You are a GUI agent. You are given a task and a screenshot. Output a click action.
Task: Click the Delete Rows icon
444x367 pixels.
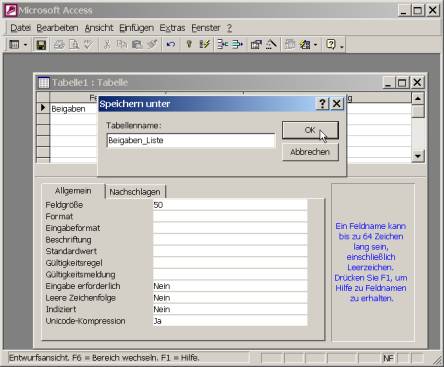coord(237,44)
